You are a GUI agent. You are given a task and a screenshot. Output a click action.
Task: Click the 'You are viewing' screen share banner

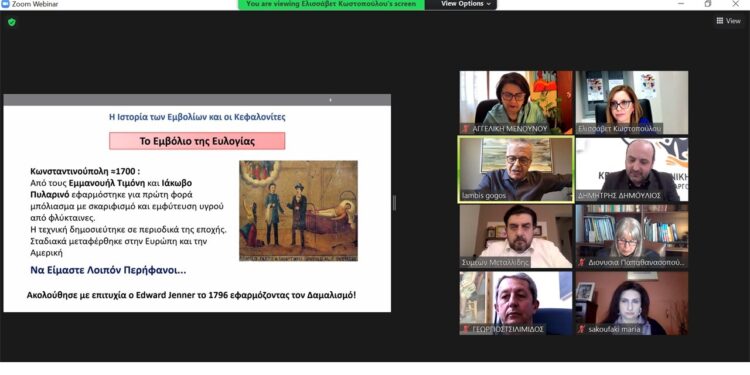coord(331,4)
